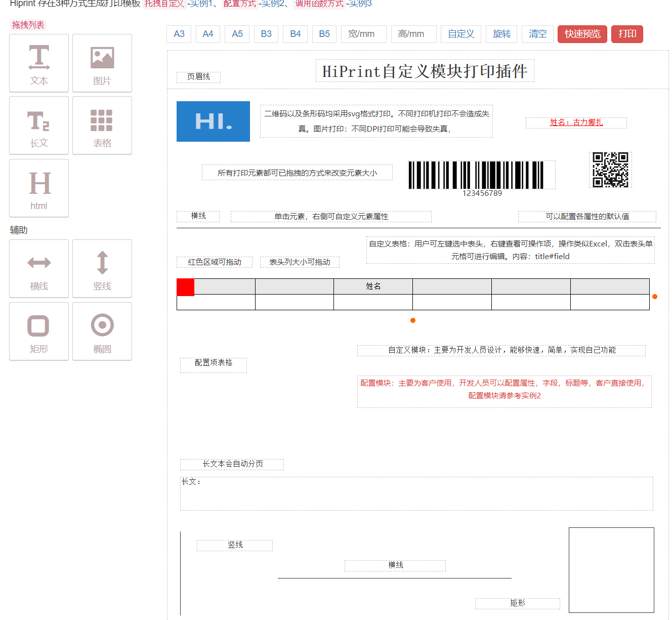
Task: Select the 红色区域可拖动 text element
Action: click(215, 262)
